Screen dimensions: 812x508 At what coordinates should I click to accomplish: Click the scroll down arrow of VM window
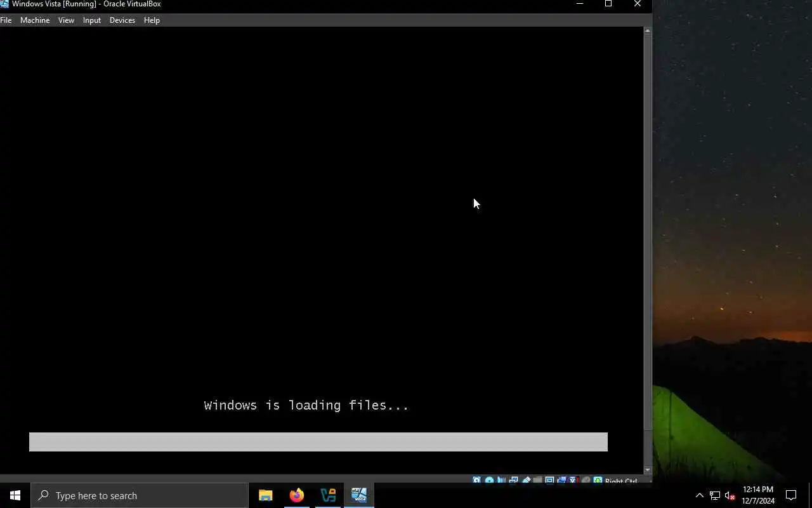[648, 470]
